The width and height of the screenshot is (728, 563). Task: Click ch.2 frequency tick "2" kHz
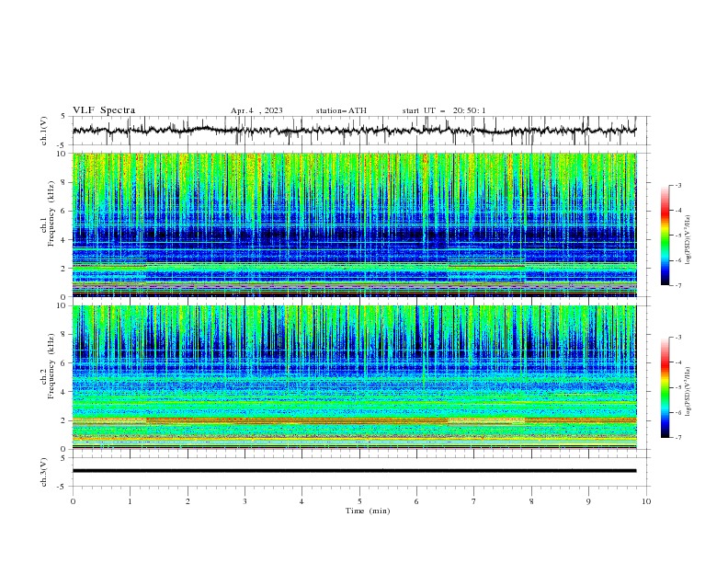(x=63, y=420)
